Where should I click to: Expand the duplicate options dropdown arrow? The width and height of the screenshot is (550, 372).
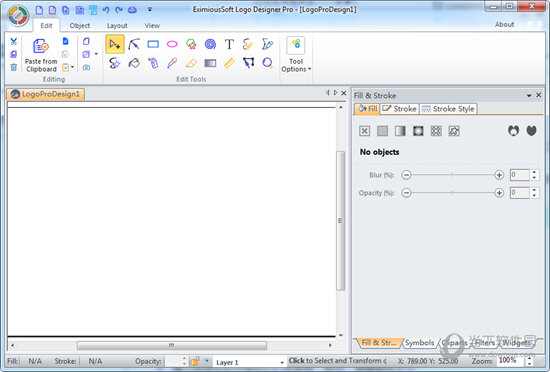click(x=96, y=54)
